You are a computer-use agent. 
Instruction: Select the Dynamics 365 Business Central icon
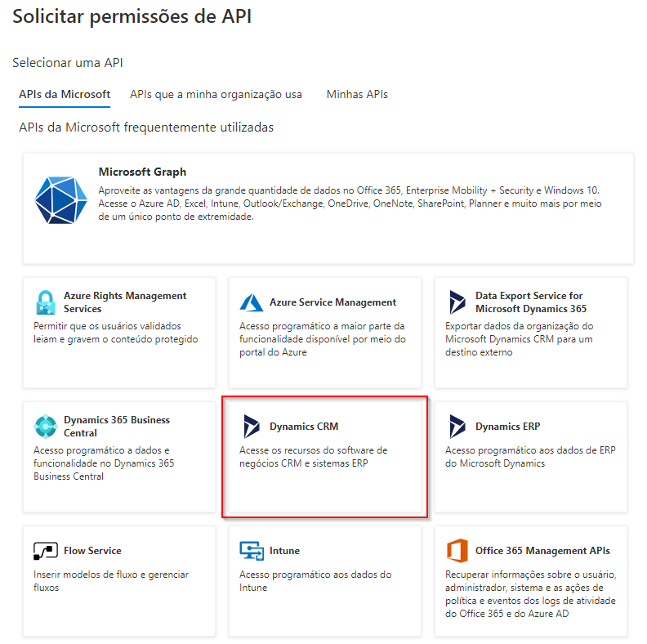46,427
